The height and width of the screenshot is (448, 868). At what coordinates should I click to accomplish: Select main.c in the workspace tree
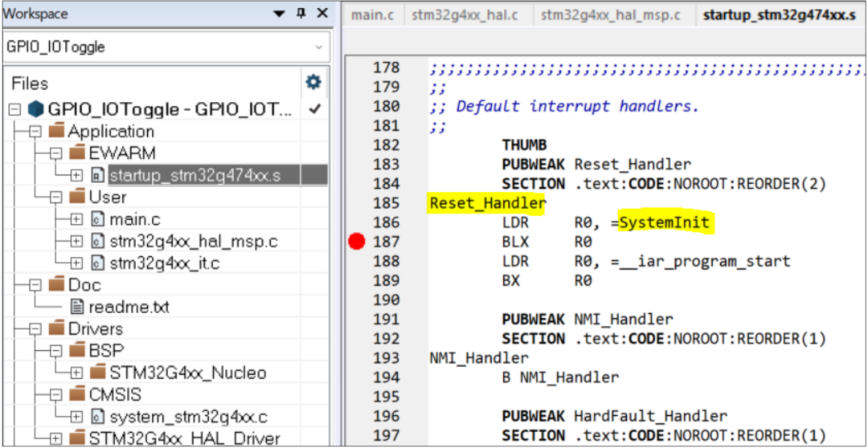[135, 219]
